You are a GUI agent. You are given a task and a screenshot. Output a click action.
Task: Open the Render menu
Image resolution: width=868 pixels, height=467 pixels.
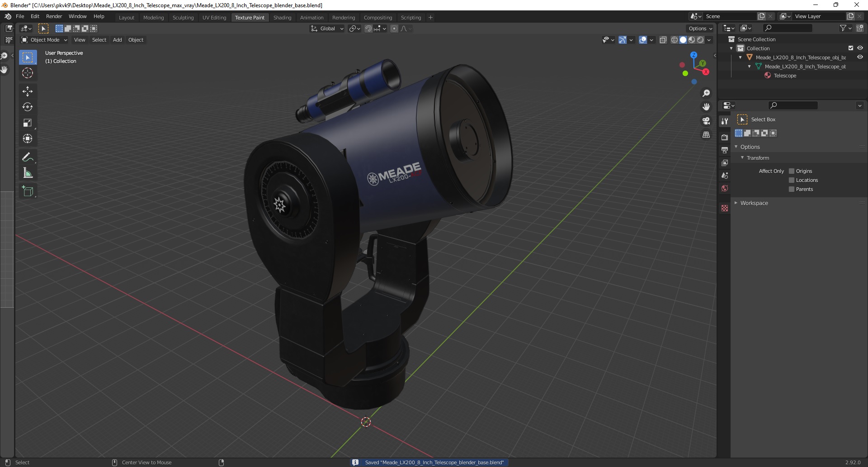(54, 16)
